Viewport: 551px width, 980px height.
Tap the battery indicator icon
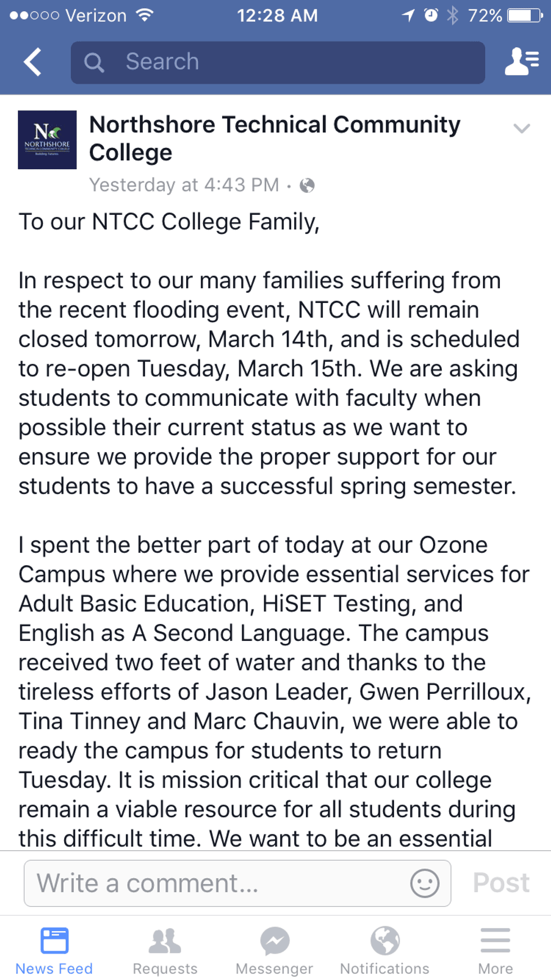(525, 15)
